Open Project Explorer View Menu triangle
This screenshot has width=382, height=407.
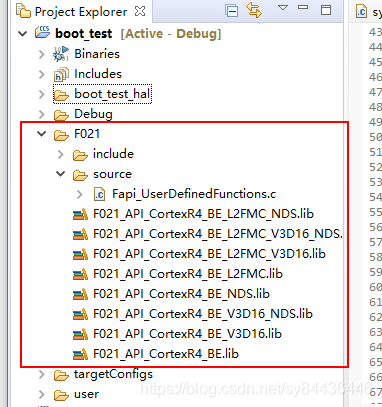pyautogui.click(x=283, y=7)
